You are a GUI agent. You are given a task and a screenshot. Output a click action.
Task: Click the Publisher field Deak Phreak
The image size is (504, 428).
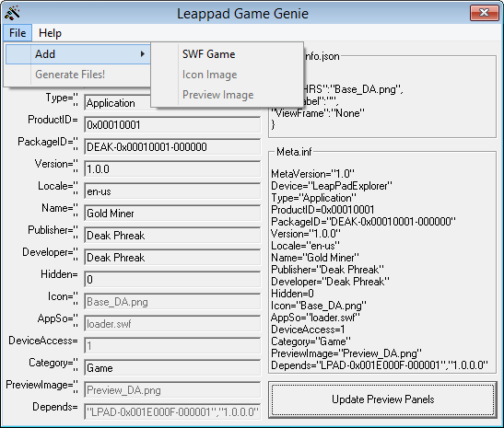(172, 236)
